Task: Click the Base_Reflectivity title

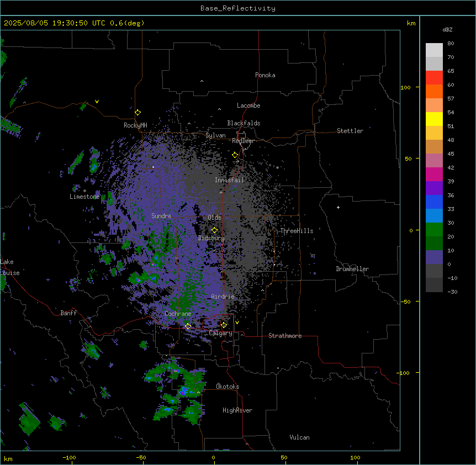Action: point(238,8)
